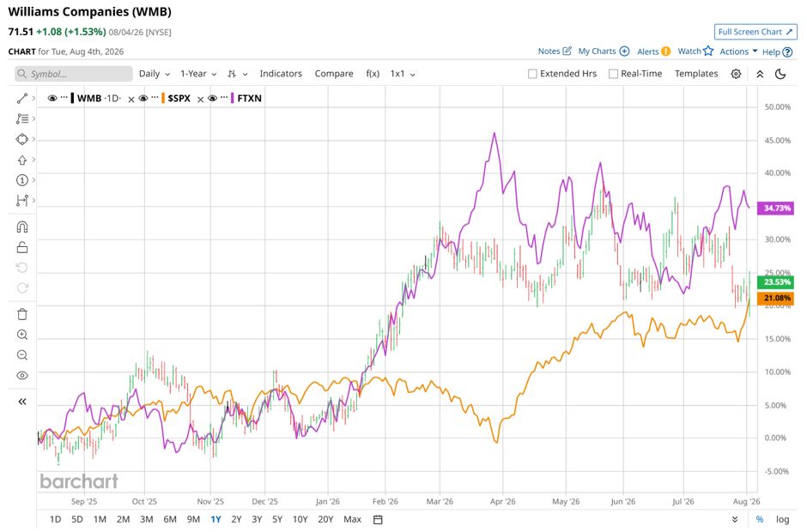Enable the Real-Time checkbox
The image size is (807, 532).
pyautogui.click(x=613, y=74)
